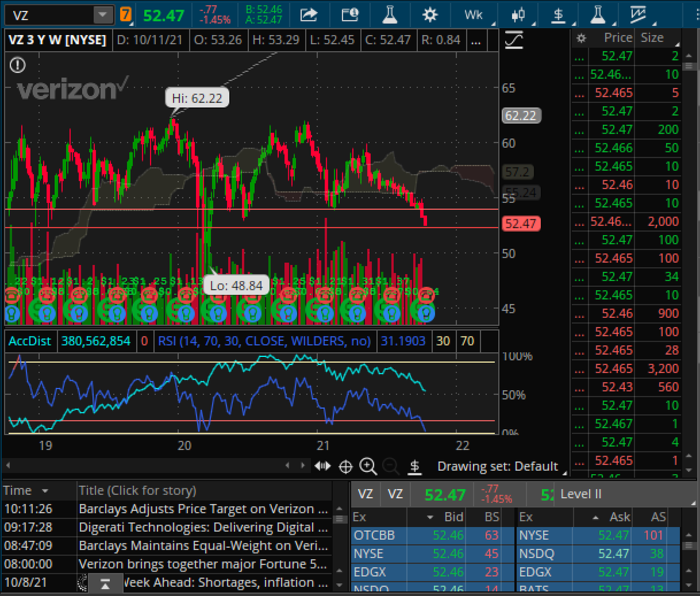Click the AS column header
Viewport: 700px width, 596px height.
click(658, 517)
